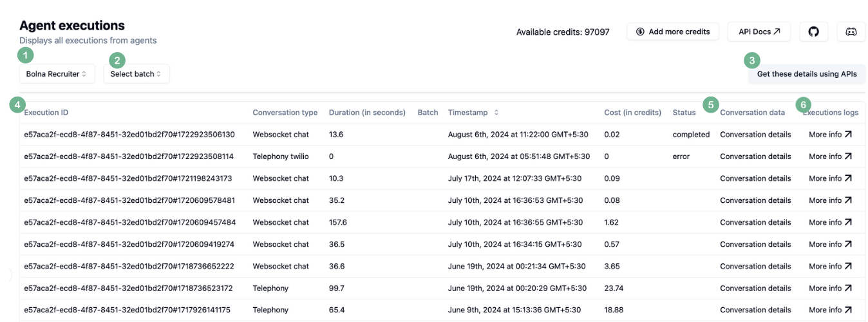Viewport: 868px width, 322px height.
Task: Click Add more credits button
Action: (x=673, y=32)
